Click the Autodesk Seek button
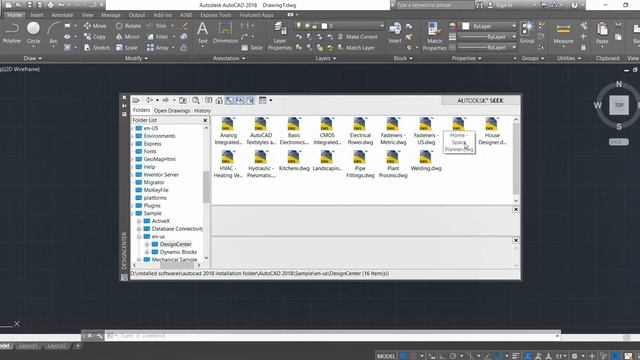The height and width of the screenshot is (360, 640). tap(480, 100)
